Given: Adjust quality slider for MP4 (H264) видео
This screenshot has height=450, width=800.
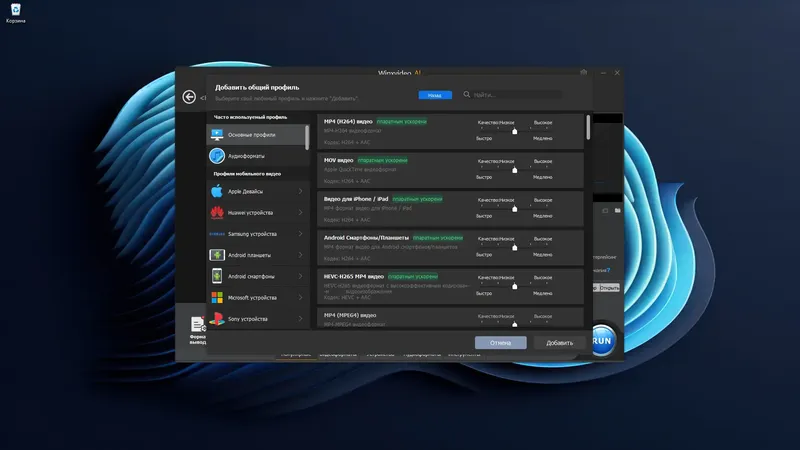Looking at the screenshot, I should pyautogui.click(x=514, y=131).
